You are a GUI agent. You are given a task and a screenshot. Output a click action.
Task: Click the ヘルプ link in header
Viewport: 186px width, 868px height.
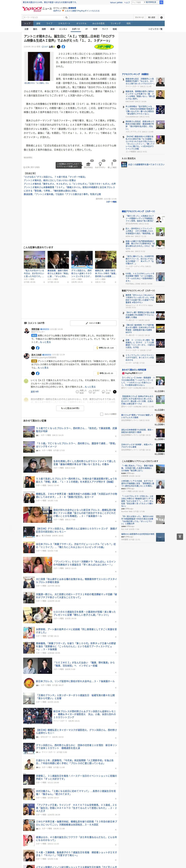(127, 2)
